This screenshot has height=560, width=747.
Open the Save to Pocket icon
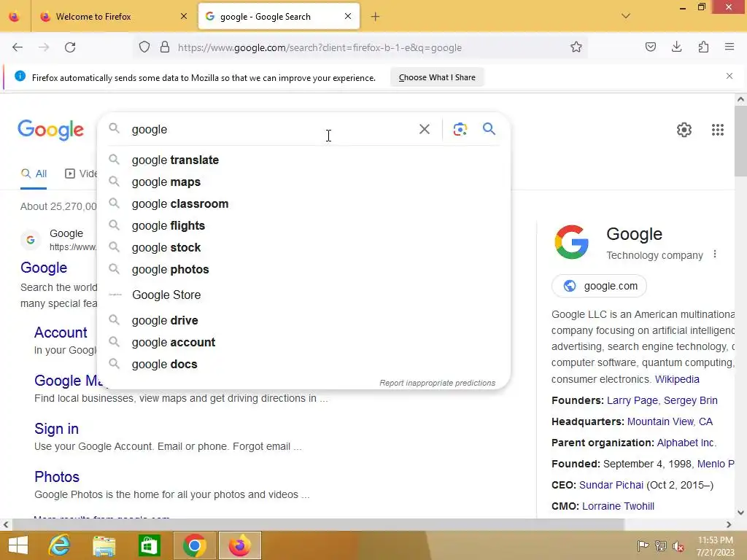(x=650, y=47)
